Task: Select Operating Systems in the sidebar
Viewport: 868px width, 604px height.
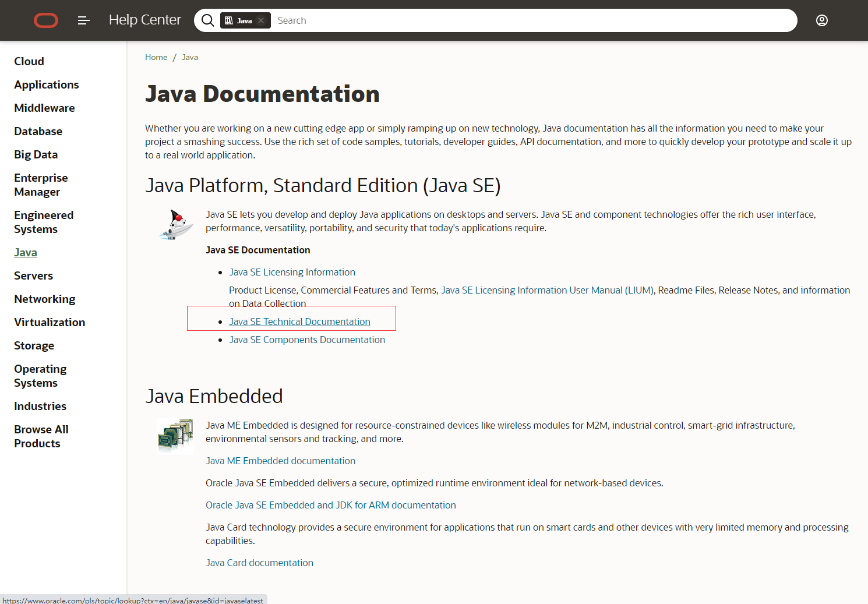Action: click(40, 376)
